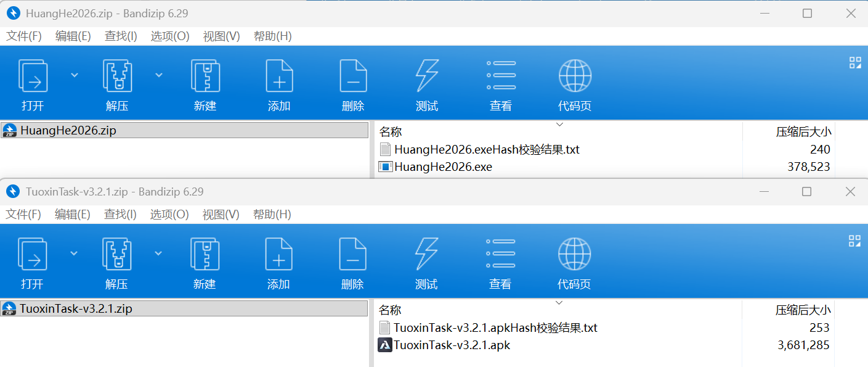
Task: Open 选项(O) menu in TuoxinTask window
Action: [x=170, y=215]
